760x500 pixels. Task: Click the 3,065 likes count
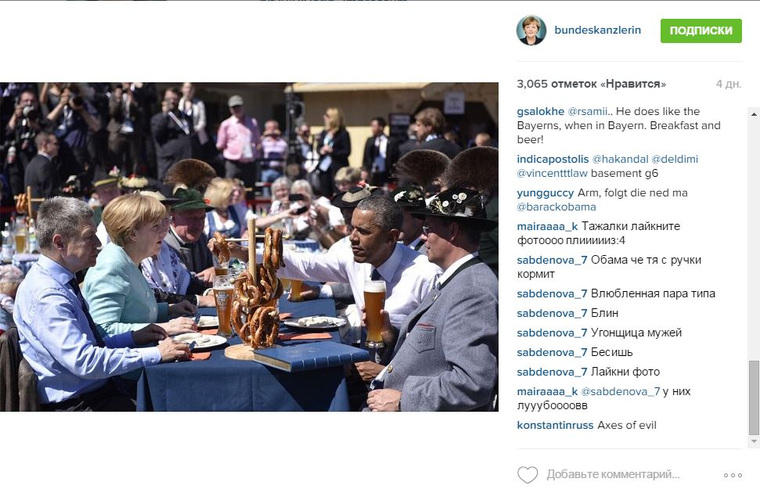(x=591, y=84)
